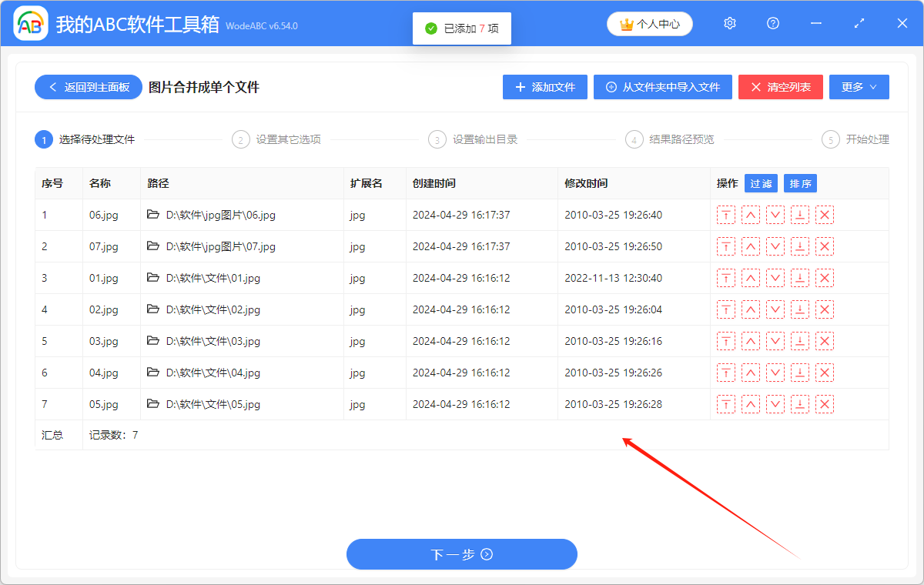Open the help question mark icon

click(x=773, y=24)
